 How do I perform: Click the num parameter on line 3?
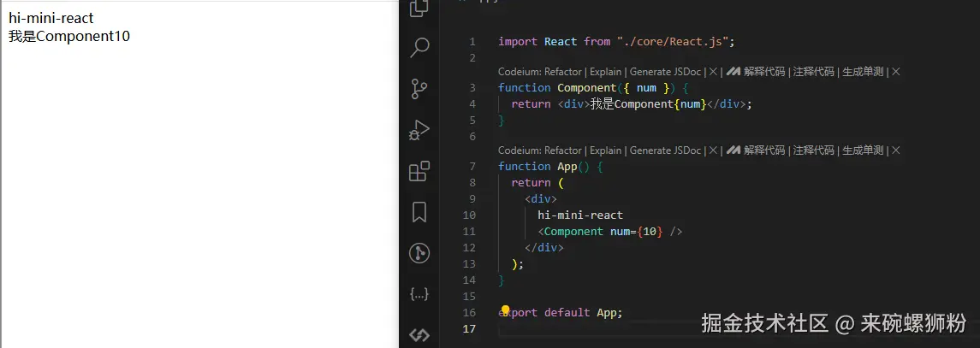point(646,88)
